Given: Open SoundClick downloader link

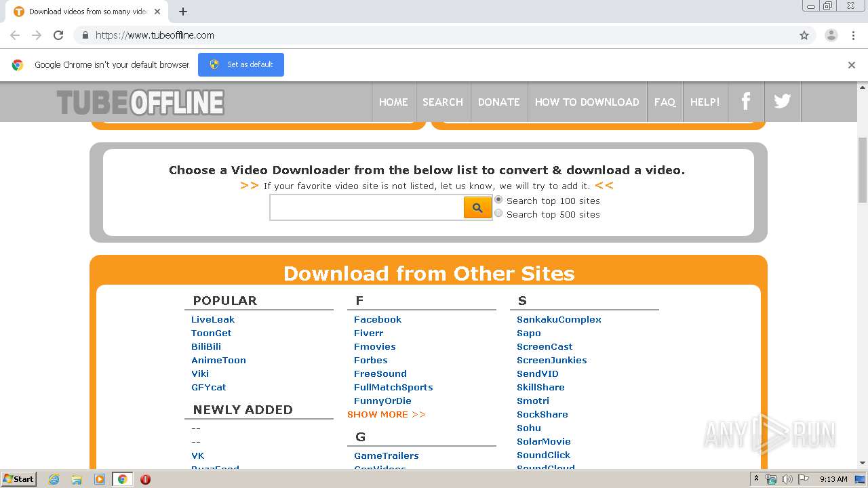Looking at the screenshot, I should click(544, 455).
